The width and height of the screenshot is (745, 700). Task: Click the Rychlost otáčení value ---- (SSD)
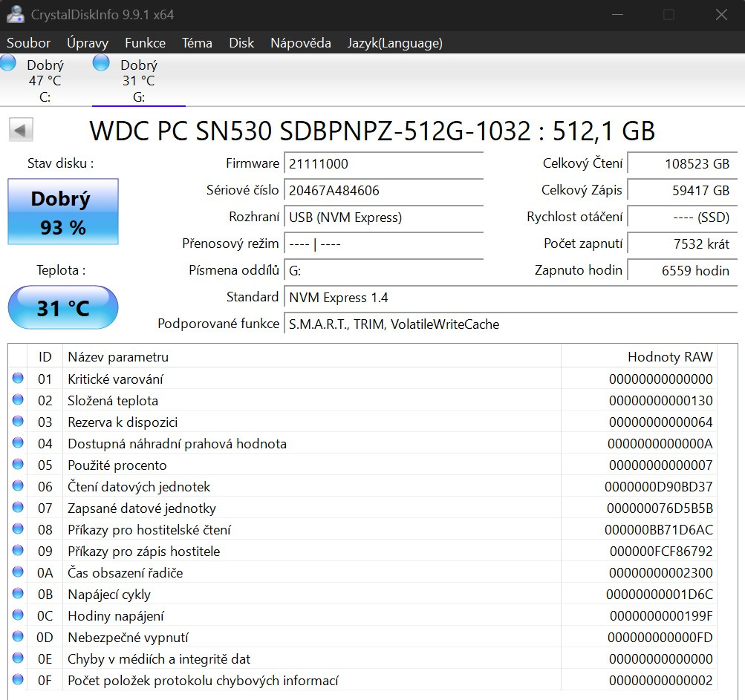[x=683, y=217]
